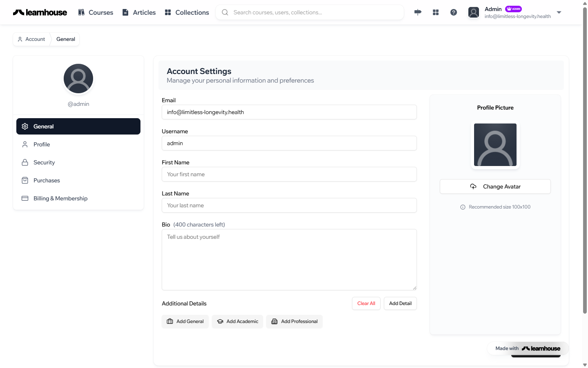Image resolution: width=588 pixels, height=368 pixels.
Task: Expand the Admin user menu arrow
Action: [x=559, y=12]
